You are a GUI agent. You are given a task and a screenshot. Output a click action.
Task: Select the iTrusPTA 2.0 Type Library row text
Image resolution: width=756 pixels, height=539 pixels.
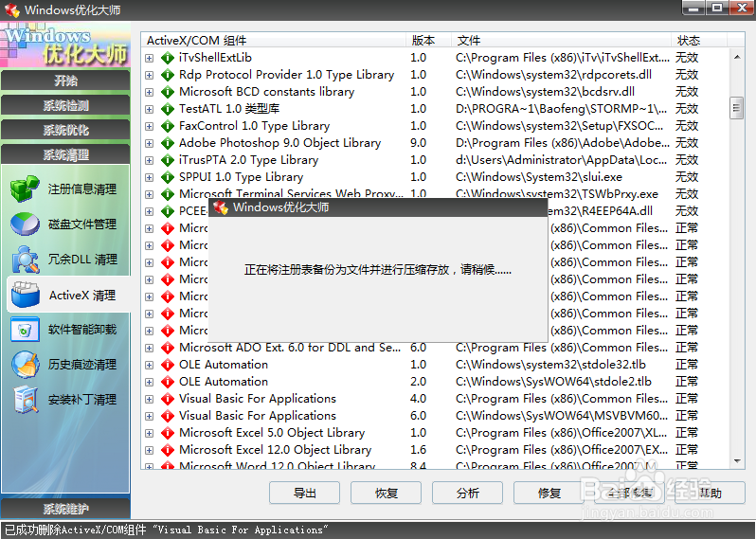249,159
